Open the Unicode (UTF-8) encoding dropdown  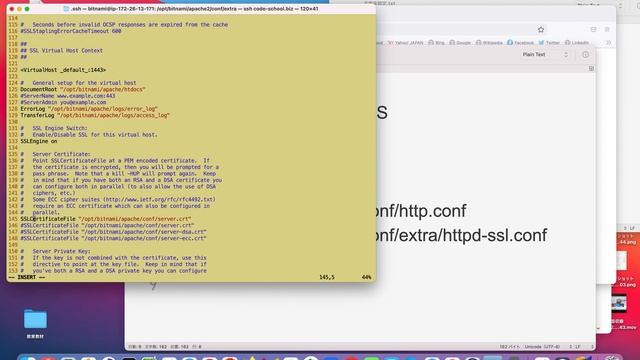542,347
